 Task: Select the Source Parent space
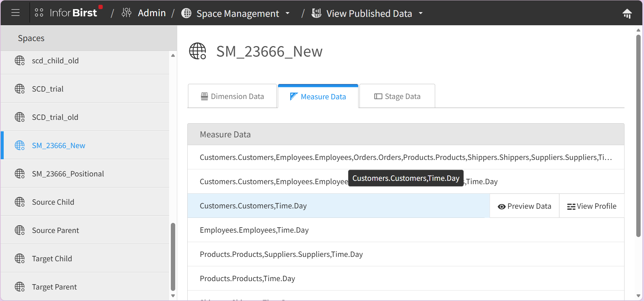coord(85,230)
